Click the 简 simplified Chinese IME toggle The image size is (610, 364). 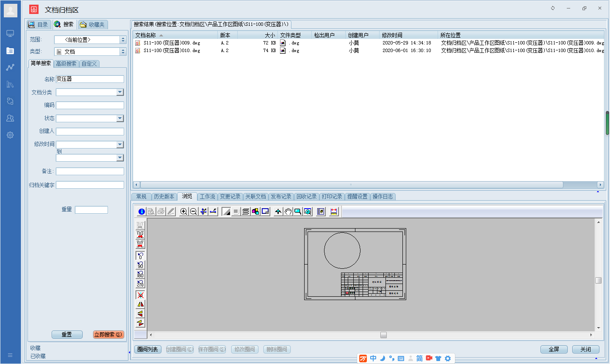[x=419, y=358]
